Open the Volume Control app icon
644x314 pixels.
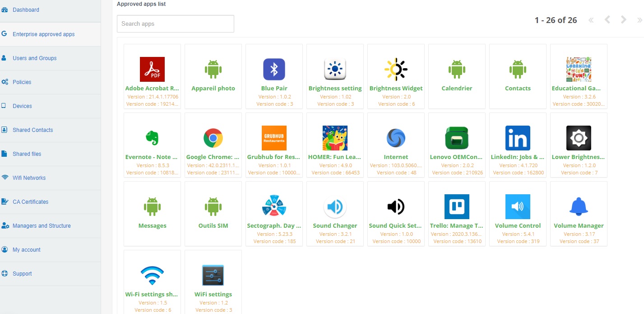(518, 206)
